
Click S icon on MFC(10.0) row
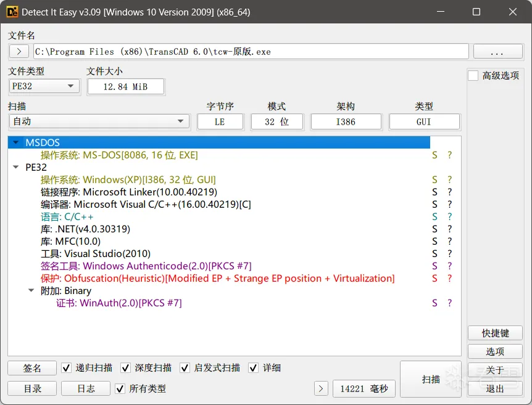434,241
